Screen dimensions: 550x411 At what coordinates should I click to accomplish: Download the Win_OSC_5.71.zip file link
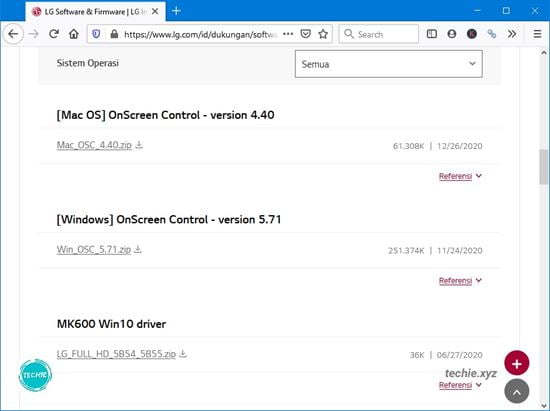pyautogui.click(x=94, y=249)
